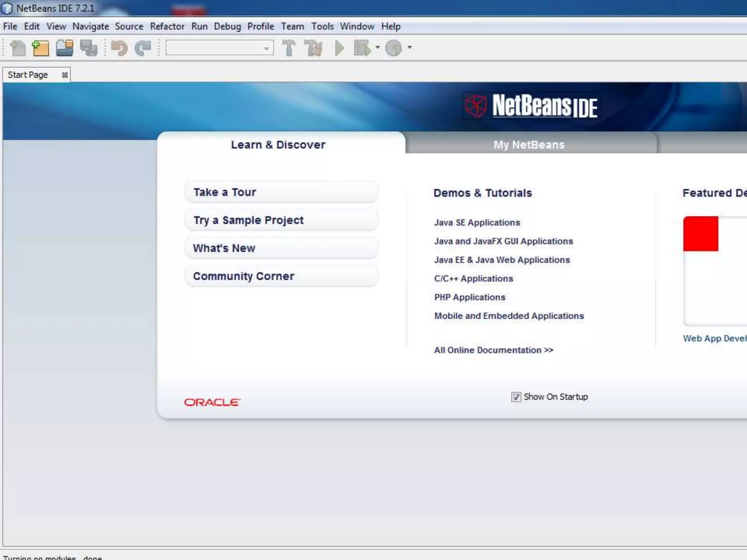The width and height of the screenshot is (747, 560).
Task: Click the Take a Tour button
Action: [281, 192]
